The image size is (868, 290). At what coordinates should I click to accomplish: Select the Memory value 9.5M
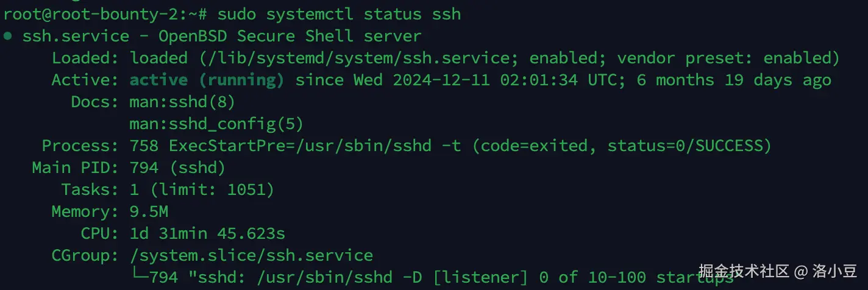[x=149, y=211]
